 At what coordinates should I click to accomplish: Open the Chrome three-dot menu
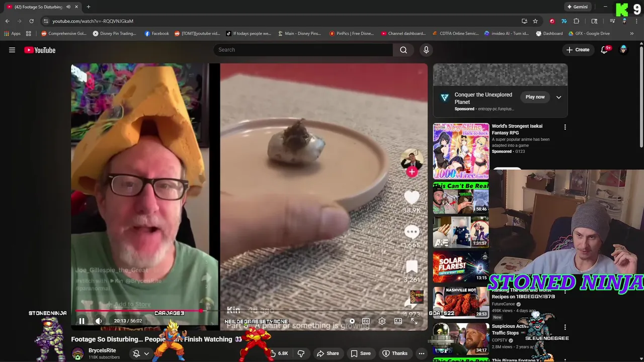(637, 21)
